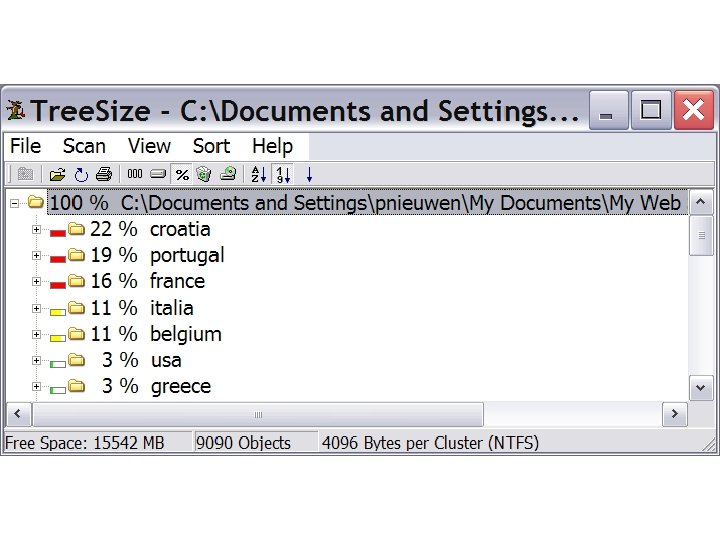Click the croatia folder icon
This screenshot has width=720, height=540.
[x=77, y=228]
